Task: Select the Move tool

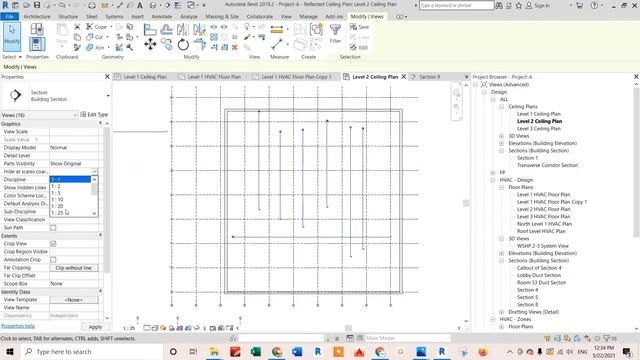Action: [x=150, y=44]
